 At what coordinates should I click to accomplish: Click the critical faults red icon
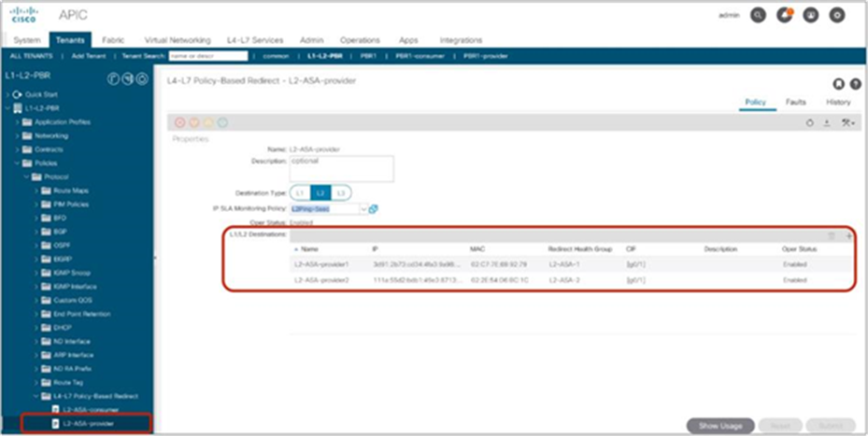coord(180,123)
